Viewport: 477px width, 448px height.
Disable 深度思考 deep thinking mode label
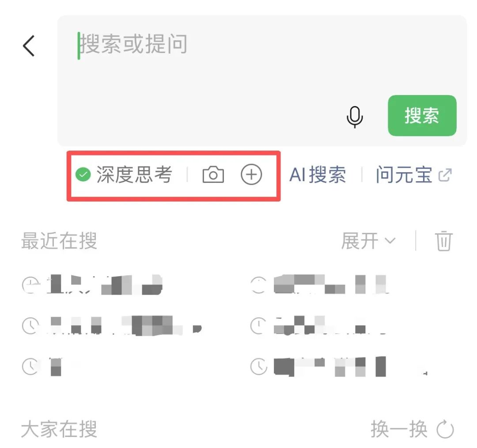click(x=134, y=175)
